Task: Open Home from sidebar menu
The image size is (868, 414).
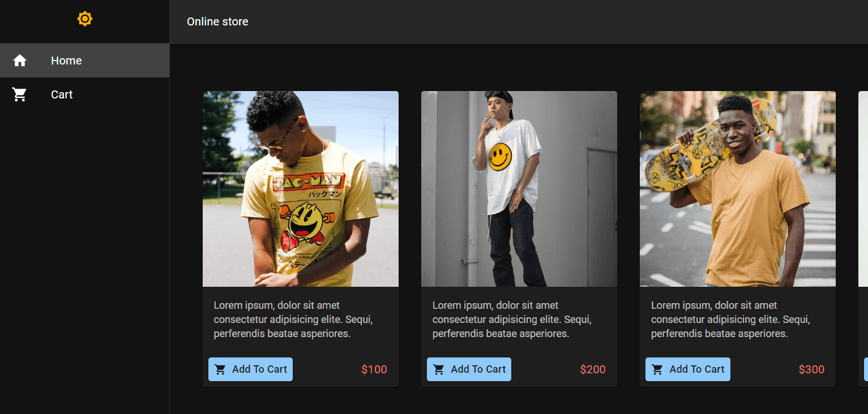Action: click(66, 61)
